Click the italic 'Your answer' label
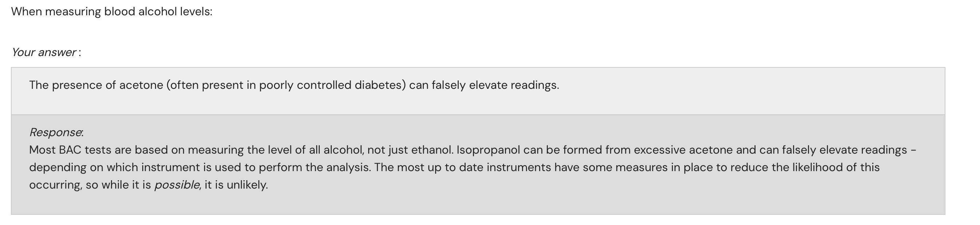The width and height of the screenshot is (980, 225). pos(44,52)
